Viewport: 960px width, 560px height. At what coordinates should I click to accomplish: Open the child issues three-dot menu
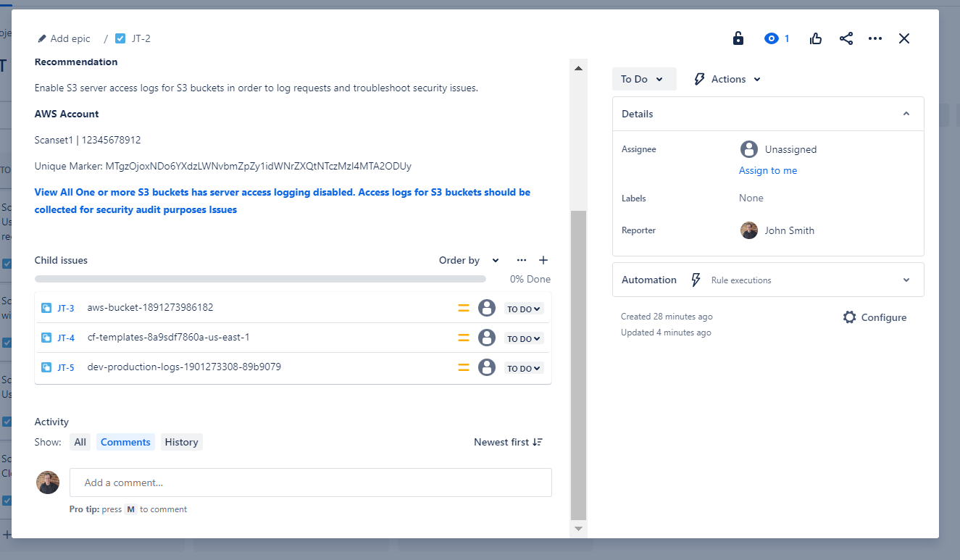(x=522, y=260)
